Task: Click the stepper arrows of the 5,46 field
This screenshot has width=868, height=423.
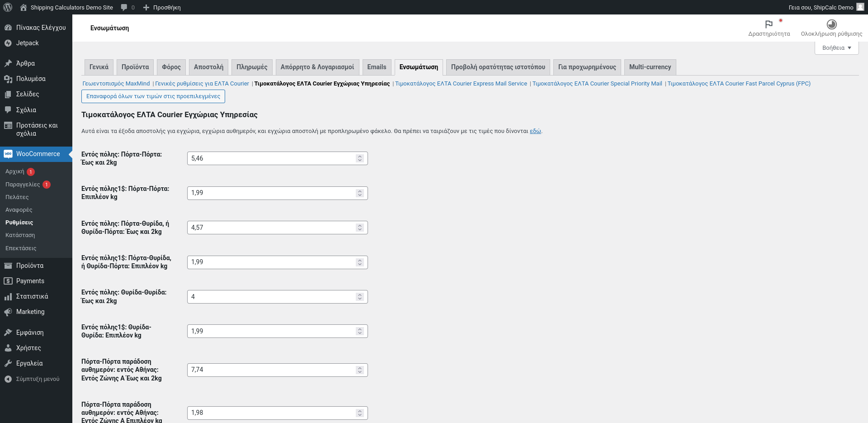Action: point(360,158)
